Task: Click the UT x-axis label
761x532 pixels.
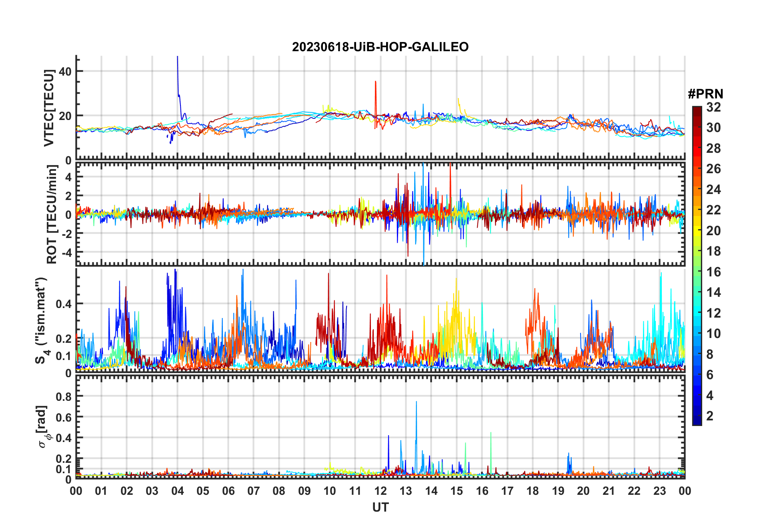Action: (x=380, y=508)
